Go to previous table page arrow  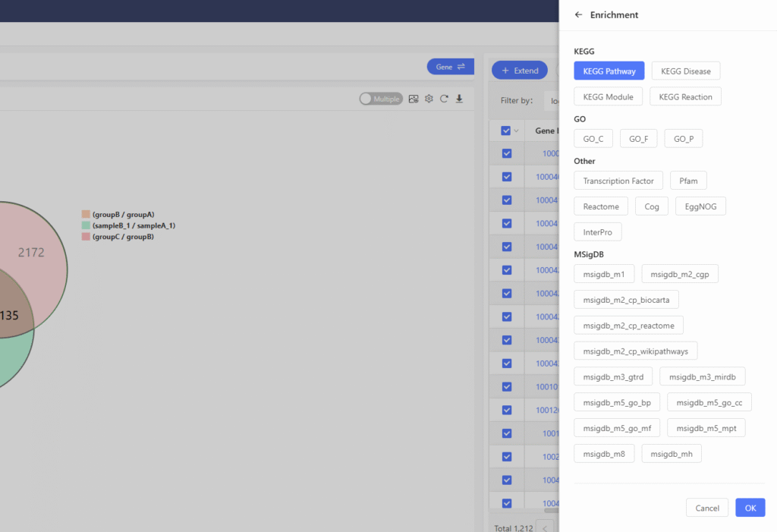pyautogui.click(x=544, y=527)
